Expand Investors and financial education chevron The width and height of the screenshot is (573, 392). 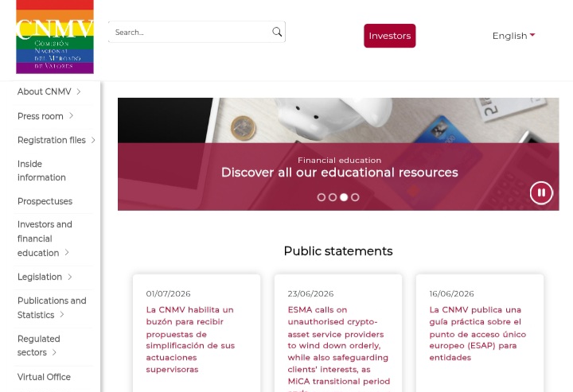67,253
